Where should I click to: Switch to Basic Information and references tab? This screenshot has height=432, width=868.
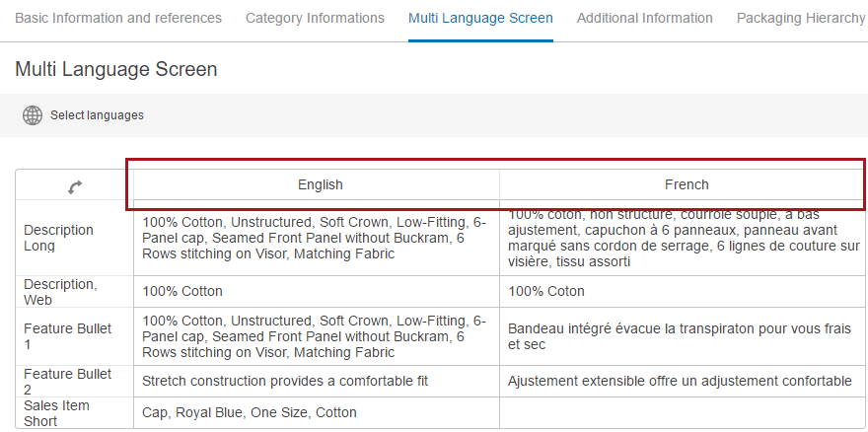pos(118,19)
